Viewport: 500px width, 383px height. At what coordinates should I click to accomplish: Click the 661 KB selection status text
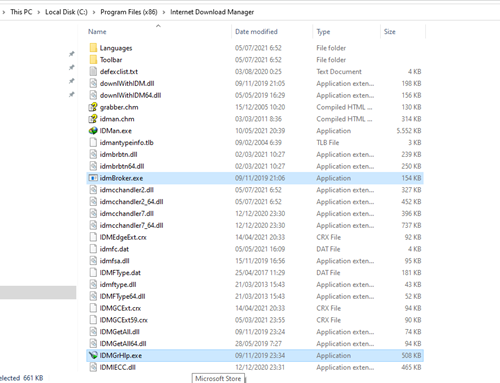click(33, 378)
